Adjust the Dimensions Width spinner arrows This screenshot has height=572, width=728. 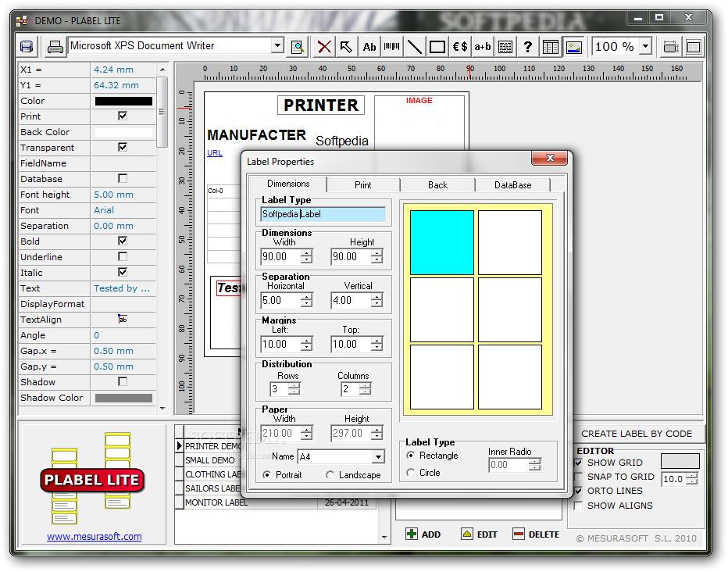pyautogui.click(x=306, y=256)
